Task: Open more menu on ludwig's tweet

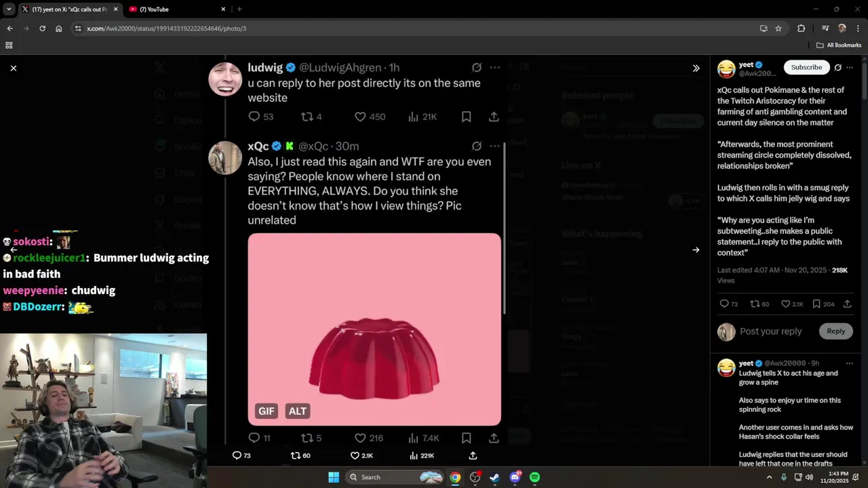Action: [494, 68]
